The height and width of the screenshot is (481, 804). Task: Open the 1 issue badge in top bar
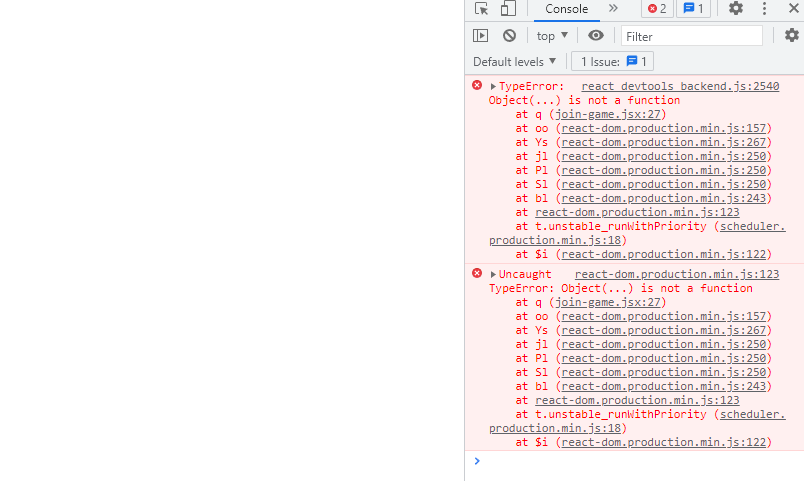pos(693,9)
